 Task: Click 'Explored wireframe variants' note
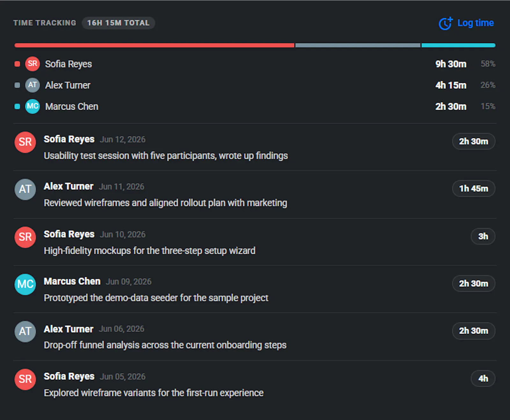click(154, 393)
